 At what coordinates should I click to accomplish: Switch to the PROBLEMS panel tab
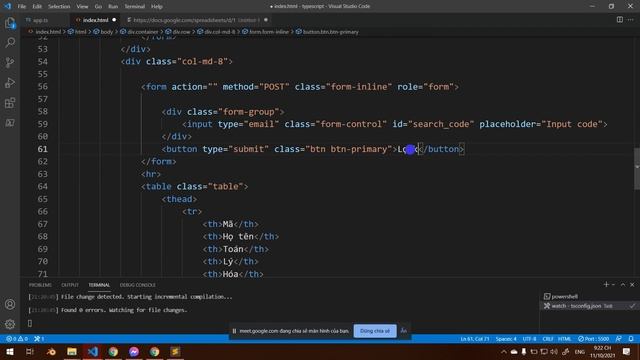(40, 285)
